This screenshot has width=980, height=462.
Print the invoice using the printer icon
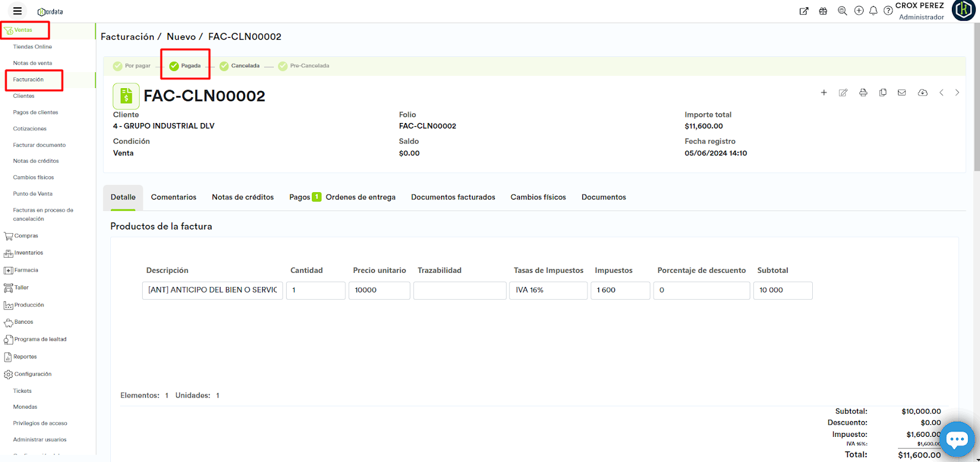point(863,92)
